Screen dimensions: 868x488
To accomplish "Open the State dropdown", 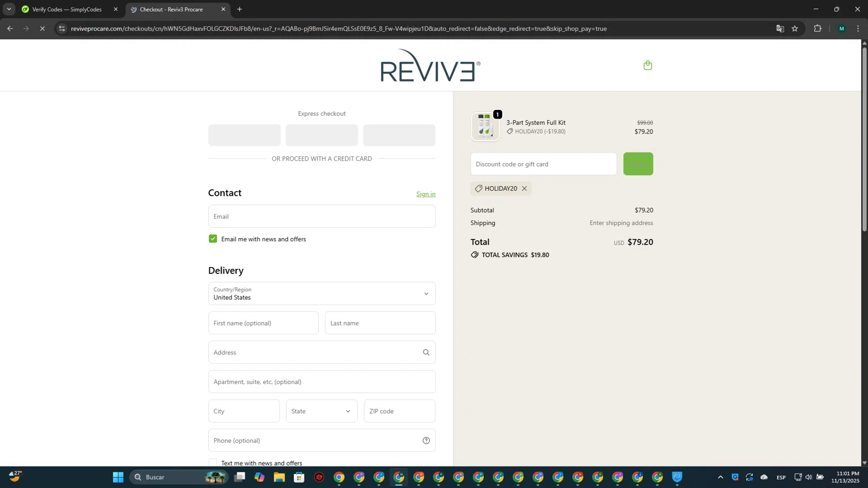I will point(322,411).
